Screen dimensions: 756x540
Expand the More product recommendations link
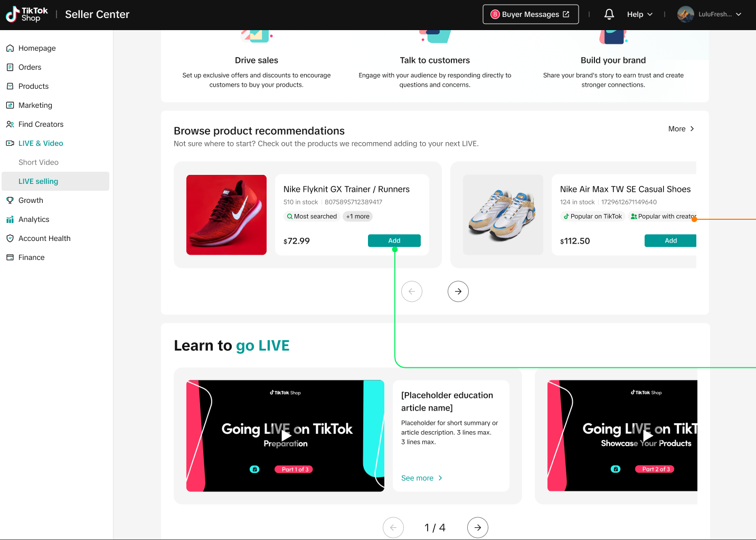pyautogui.click(x=681, y=129)
